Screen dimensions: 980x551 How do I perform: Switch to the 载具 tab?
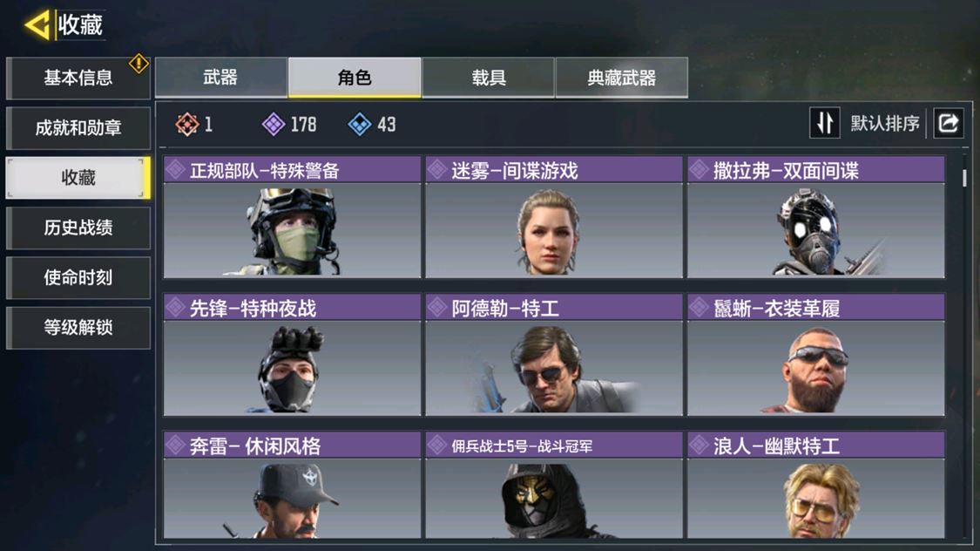pyautogui.click(x=488, y=78)
